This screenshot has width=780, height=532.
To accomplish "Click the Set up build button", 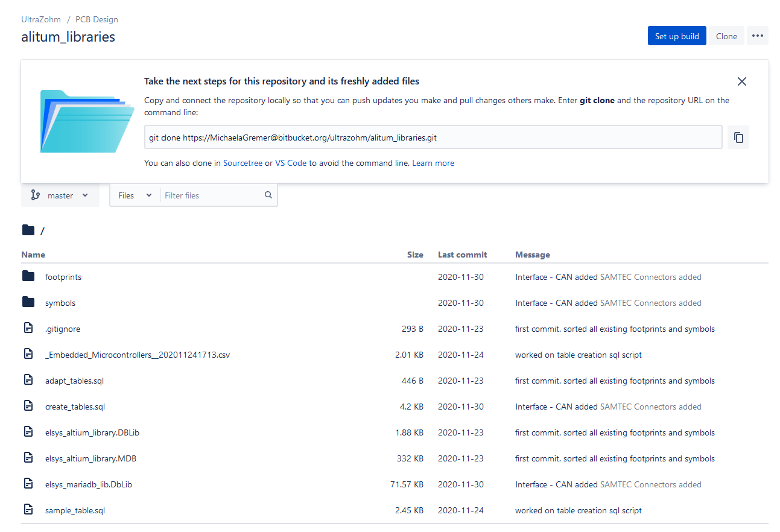I will click(x=677, y=36).
